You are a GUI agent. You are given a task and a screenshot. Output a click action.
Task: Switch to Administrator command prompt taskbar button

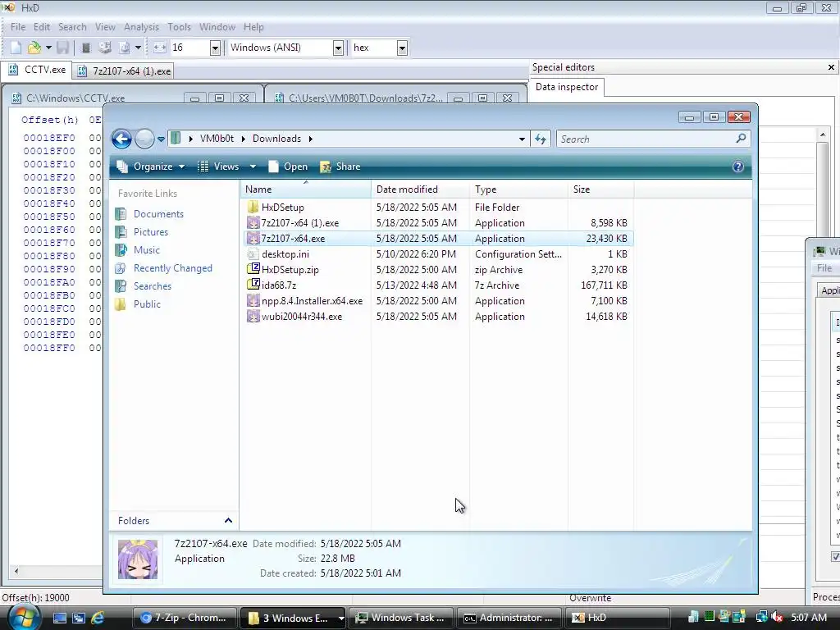click(x=509, y=618)
